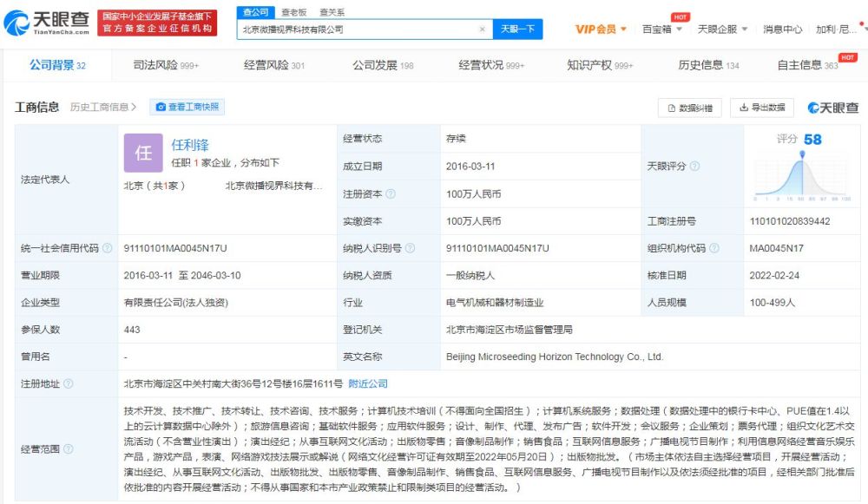This screenshot has height=504, width=868.
Task: Open the 公司背景 tab
Action: point(57,65)
